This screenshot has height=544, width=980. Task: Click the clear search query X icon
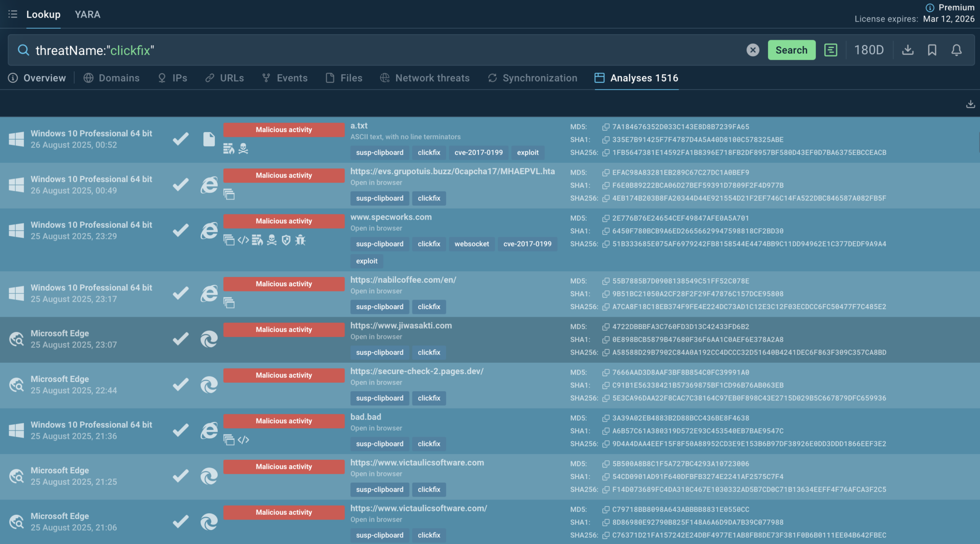point(753,50)
